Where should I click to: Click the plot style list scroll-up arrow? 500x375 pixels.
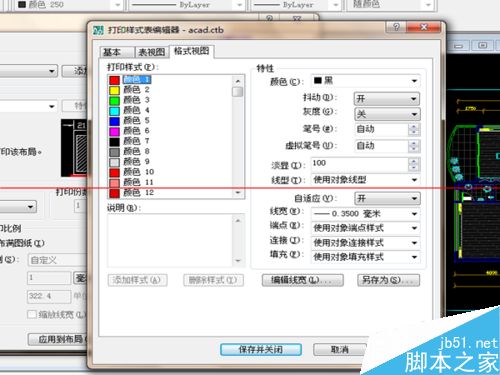(x=238, y=81)
